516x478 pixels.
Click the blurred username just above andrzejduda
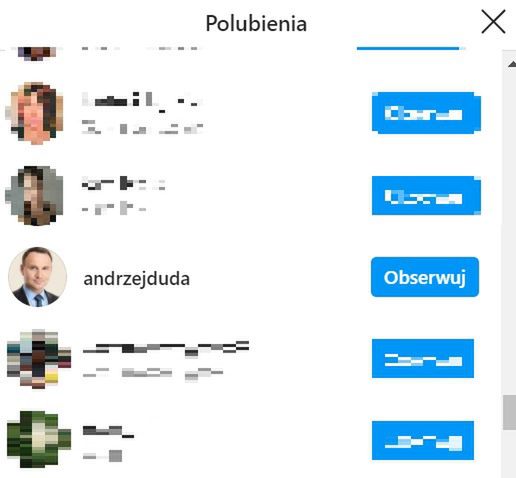pyautogui.click(x=123, y=183)
